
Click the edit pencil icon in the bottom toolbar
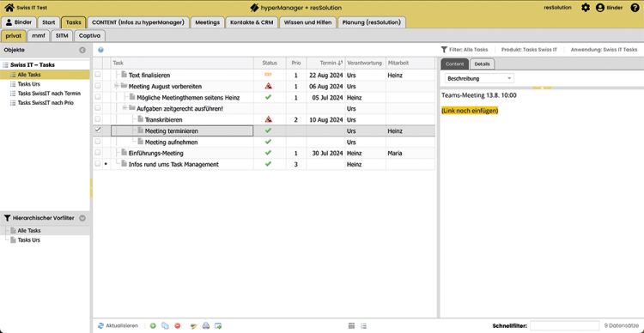click(x=194, y=325)
